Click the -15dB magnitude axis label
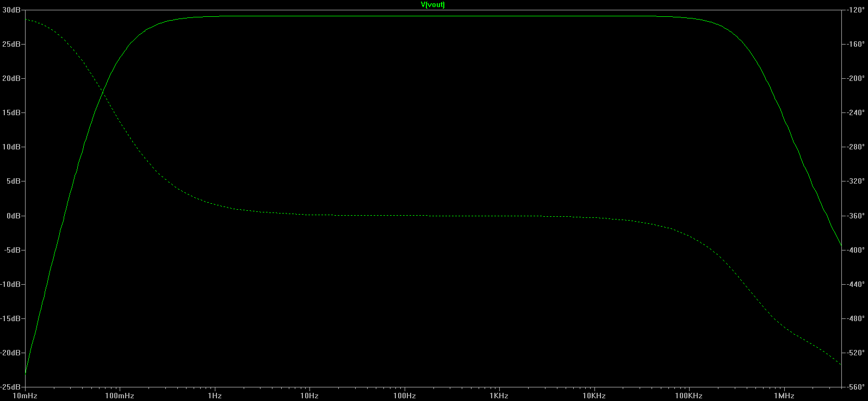Viewport: 868px width, 401px height. [10, 318]
